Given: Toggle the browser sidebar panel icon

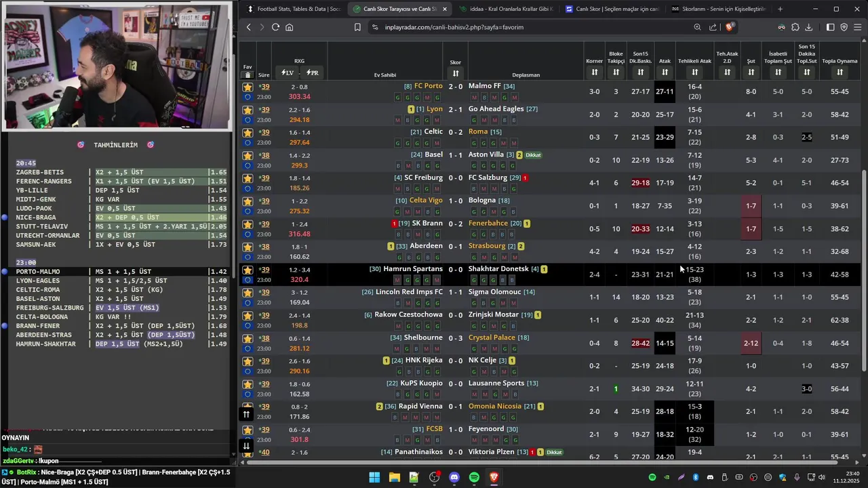Looking at the screenshot, I should (830, 27).
